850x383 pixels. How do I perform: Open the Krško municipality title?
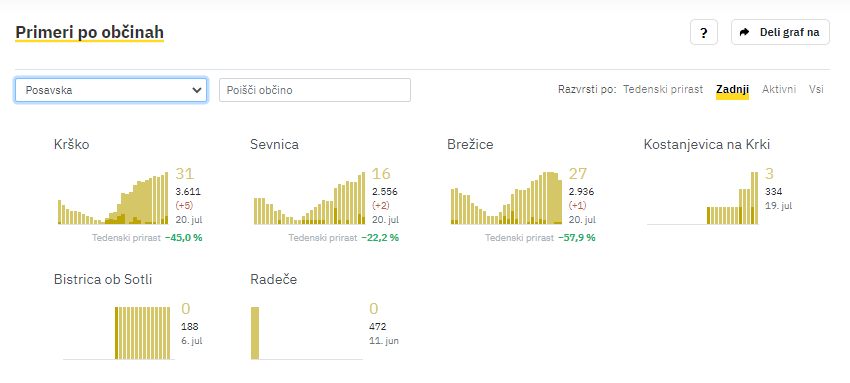72,145
